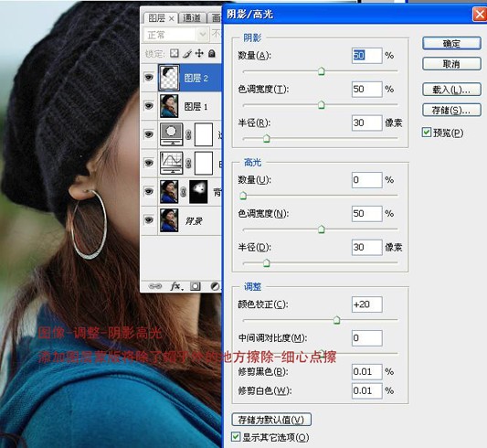Select the levels-style adjustment layer icon above curves
This screenshot has height=448, width=487.
coord(171,134)
